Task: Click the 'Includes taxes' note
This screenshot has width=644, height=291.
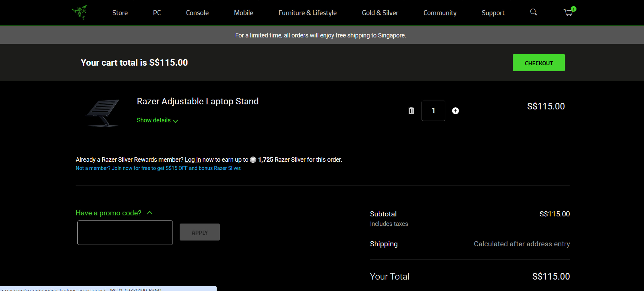Action: 389,224
